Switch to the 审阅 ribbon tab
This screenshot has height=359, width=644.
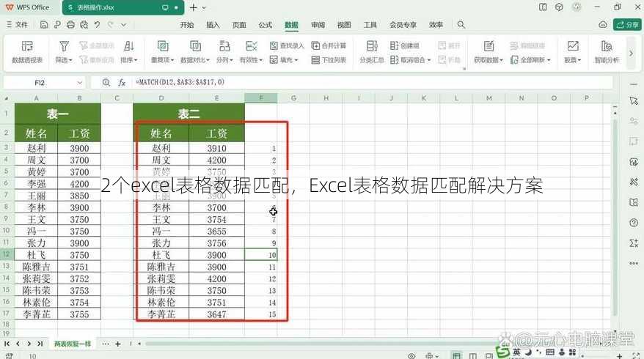point(318,25)
